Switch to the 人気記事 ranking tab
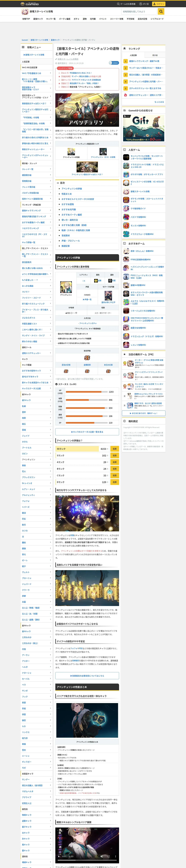186x868 pixels. pos(133,55)
